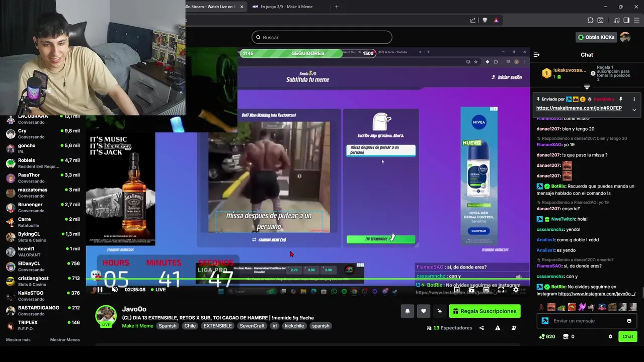Open mazzatomas channel in sidebar
The height and width of the screenshot is (362, 644).
click(43, 193)
